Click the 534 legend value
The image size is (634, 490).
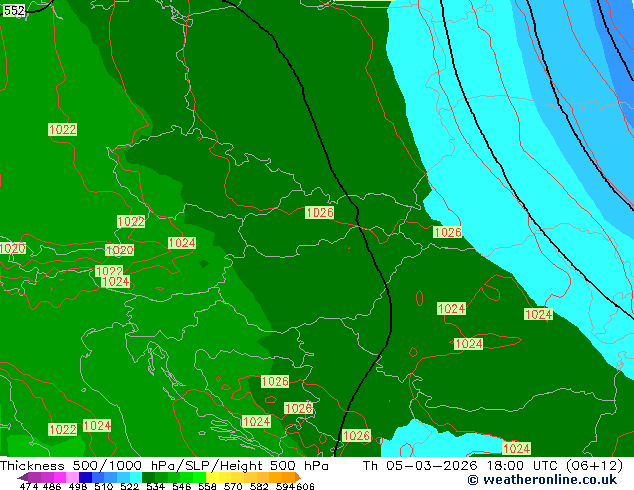[155, 486]
